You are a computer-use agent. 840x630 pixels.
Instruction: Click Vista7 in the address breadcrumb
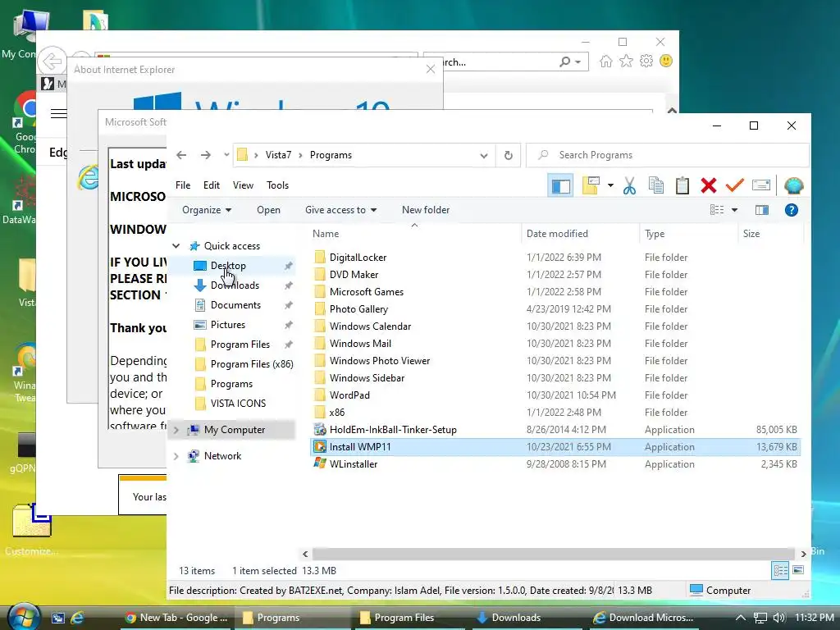(278, 155)
